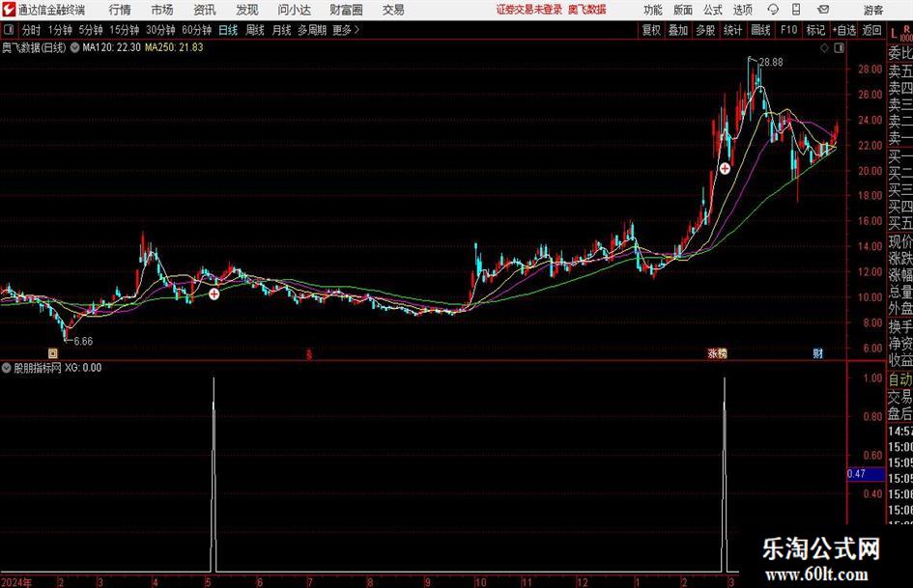The height and width of the screenshot is (588, 913).
Task: Select the 日线 daily period
Action: [x=228, y=30]
